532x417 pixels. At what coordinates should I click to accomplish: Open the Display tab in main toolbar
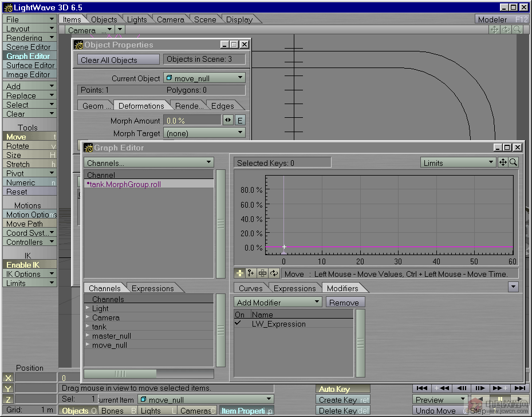click(x=239, y=19)
